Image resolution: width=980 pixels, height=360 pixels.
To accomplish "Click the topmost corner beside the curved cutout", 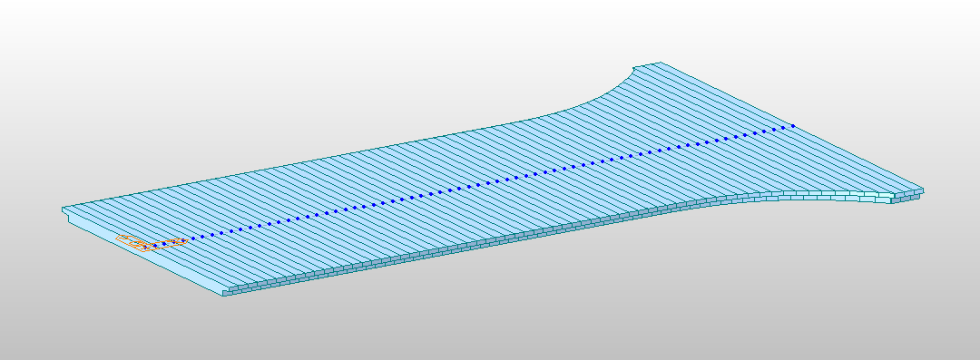I will (x=661, y=63).
